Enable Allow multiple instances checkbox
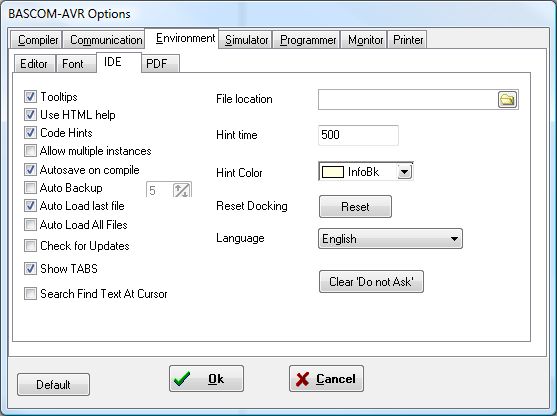 click(x=30, y=151)
